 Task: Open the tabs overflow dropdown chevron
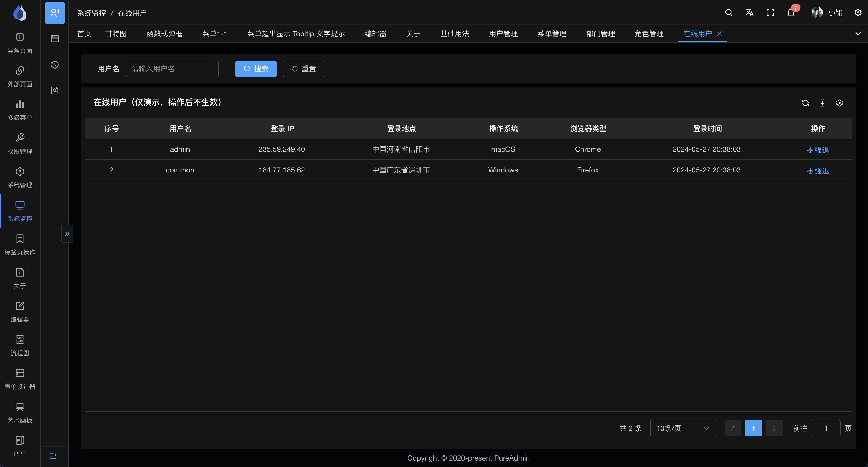(858, 34)
